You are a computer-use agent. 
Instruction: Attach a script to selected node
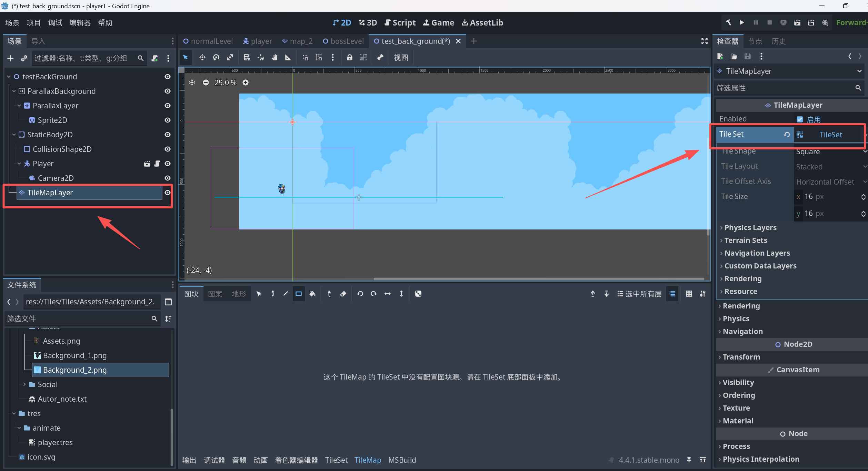click(155, 58)
